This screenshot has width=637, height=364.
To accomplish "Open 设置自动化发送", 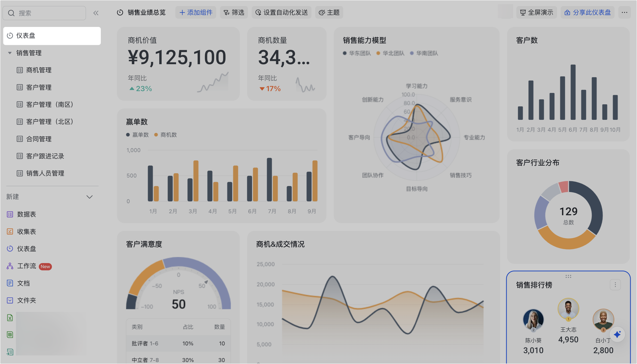I will [281, 13].
